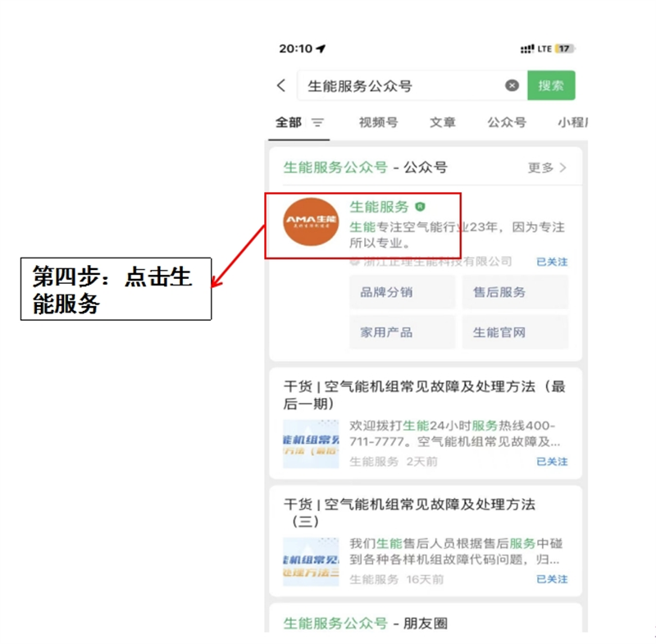This screenshot has width=656, height=644.
Task: Open the filter icon next to 全部
Action: pyautogui.click(x=317, y=123)
